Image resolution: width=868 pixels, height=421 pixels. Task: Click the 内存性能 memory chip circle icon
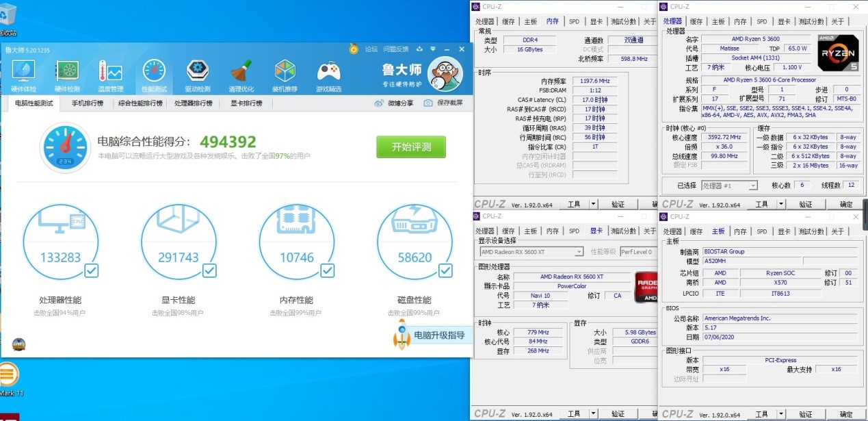coord(297,241)
